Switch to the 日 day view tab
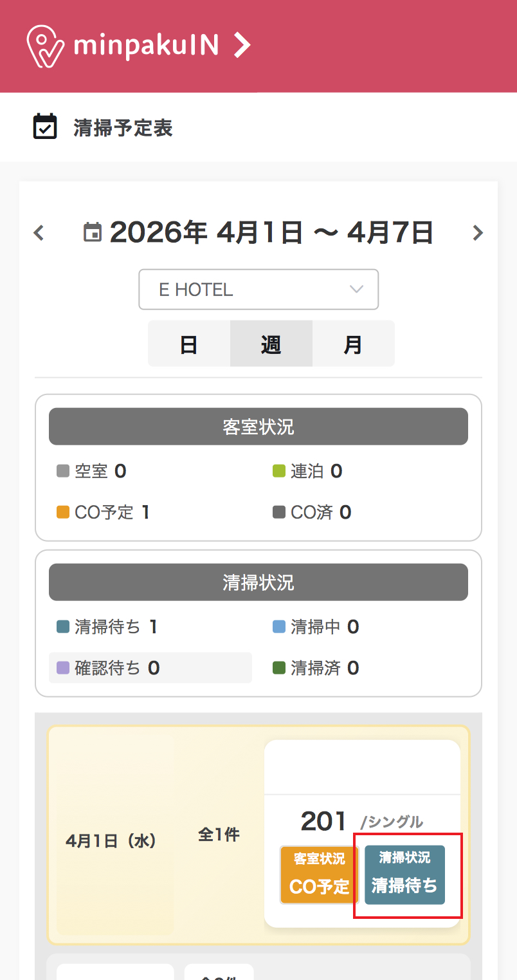This screenshot has width=517, height=980. click(x=189, y=344)
